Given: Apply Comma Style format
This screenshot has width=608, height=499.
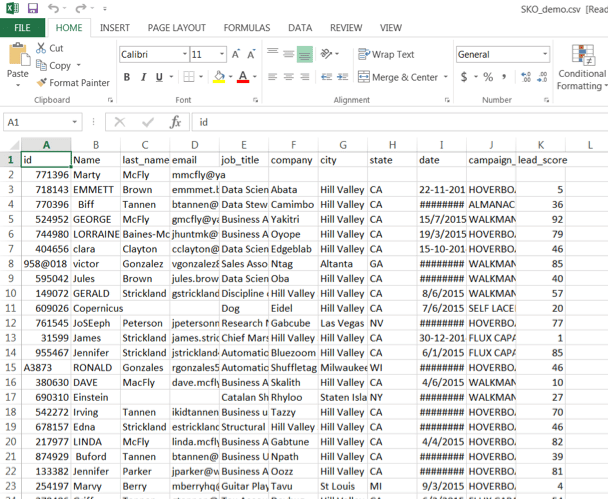Looking at the screenshot, I should pos(504,77).
